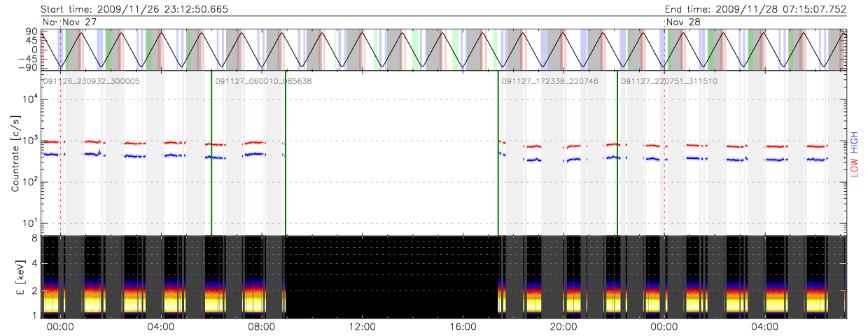Image resolution: width=868 pixels, height=336 pixels.
Task: Click the 20:00 time axis tick label
Action: tap(563, 326)
